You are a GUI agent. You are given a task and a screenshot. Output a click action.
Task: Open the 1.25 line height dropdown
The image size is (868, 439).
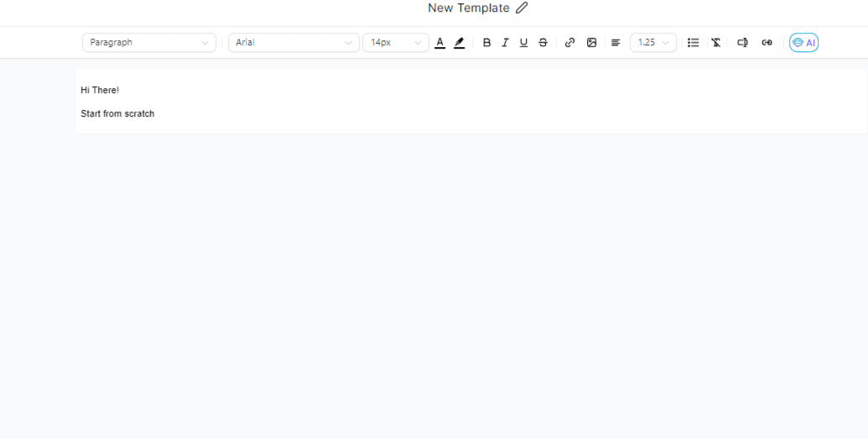[x=653, y=43]
